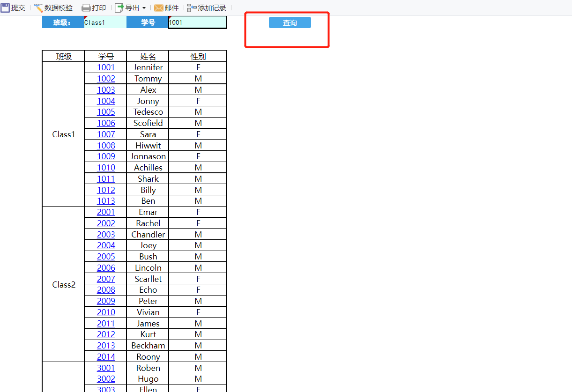Open student ID link 2004
This screenshot has height=392, width=572.
tap(106, 245)
